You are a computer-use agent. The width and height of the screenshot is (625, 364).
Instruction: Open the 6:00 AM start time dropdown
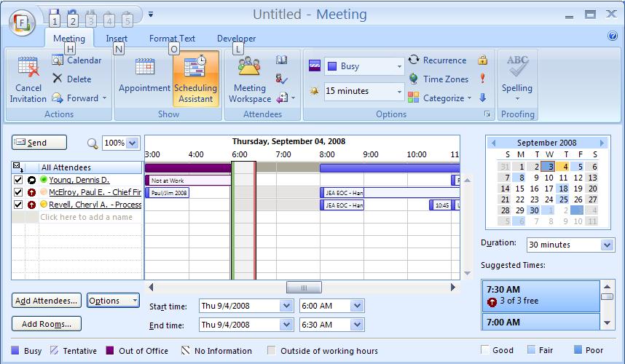coord(357,306)
